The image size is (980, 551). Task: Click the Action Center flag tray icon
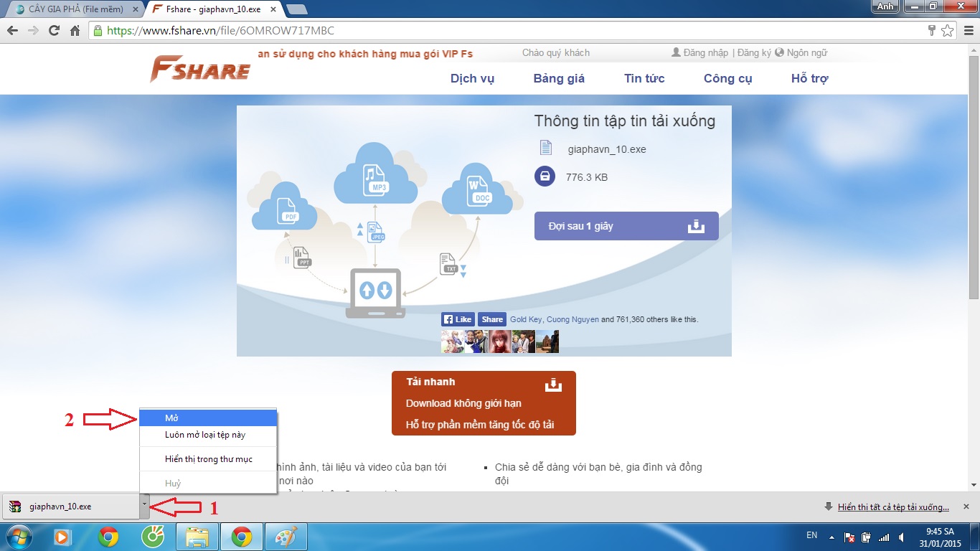[x=849, y=537]
